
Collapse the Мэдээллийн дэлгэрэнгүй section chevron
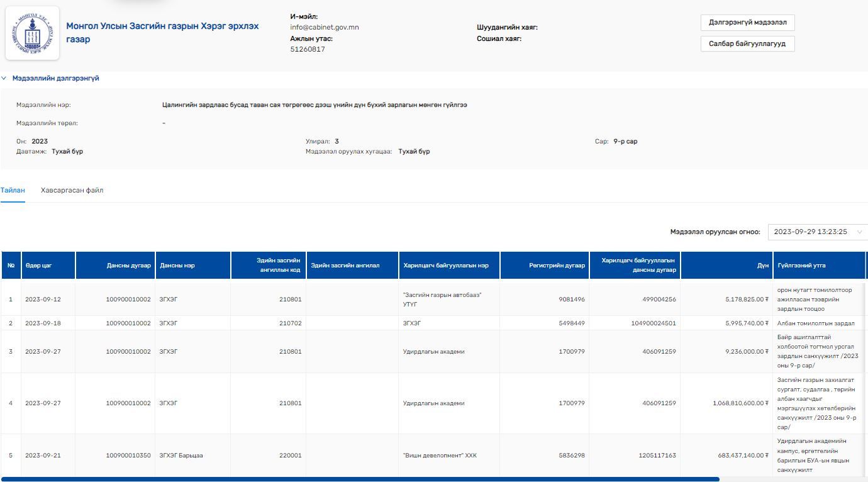4,79
